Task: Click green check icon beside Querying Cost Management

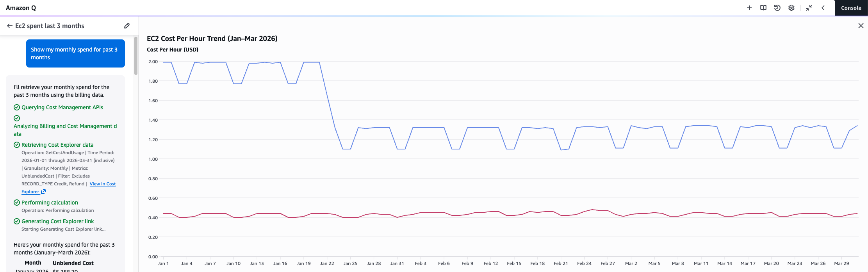Action: [17, 107]
